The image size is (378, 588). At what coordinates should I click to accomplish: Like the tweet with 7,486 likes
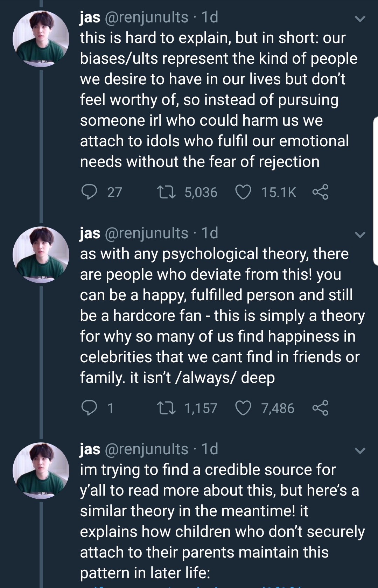[x=243, y=408]
